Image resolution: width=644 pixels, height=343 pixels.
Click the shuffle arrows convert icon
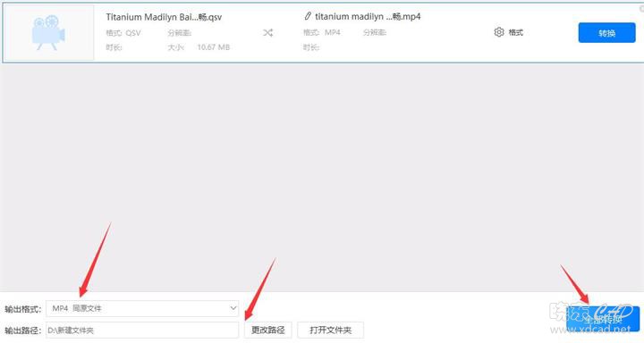pos(267,32)
